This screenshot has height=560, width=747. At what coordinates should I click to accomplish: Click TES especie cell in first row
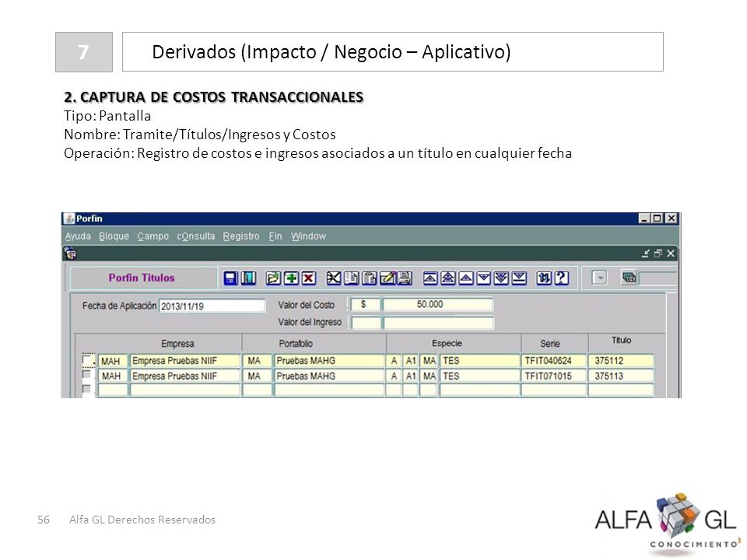point(480,361)
